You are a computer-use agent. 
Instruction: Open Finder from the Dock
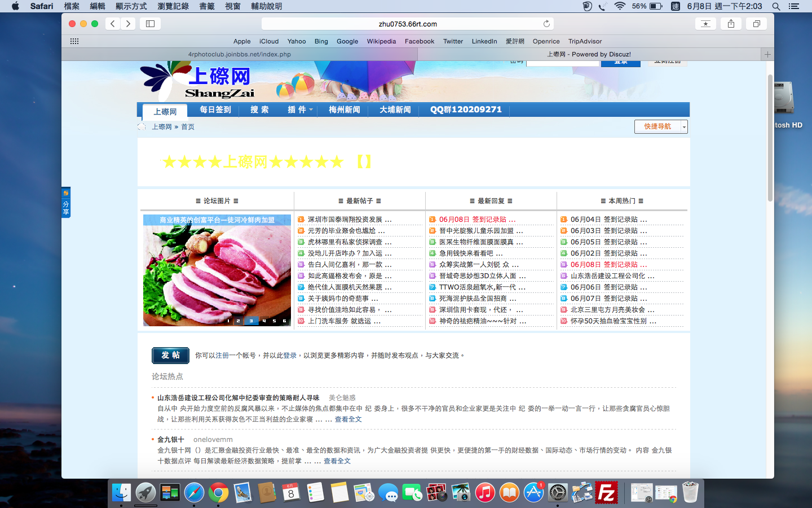coord(121,493)
